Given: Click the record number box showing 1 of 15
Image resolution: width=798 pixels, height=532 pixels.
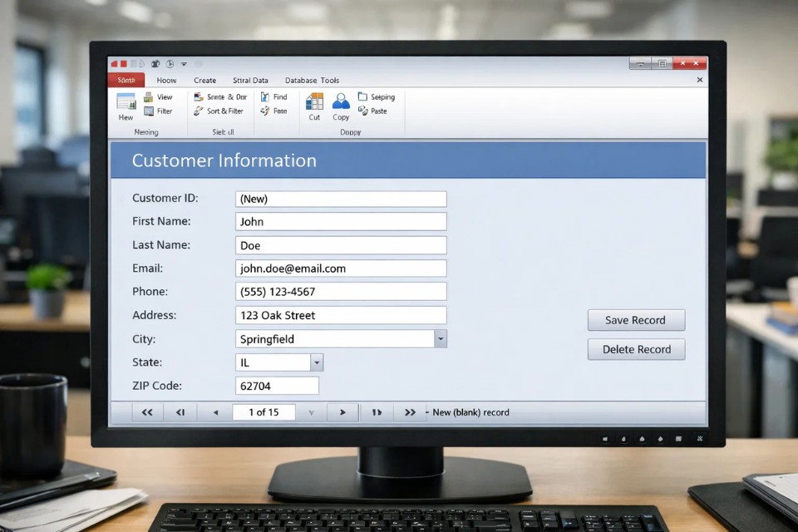Looking at the screenshot, I should (264, 412).
